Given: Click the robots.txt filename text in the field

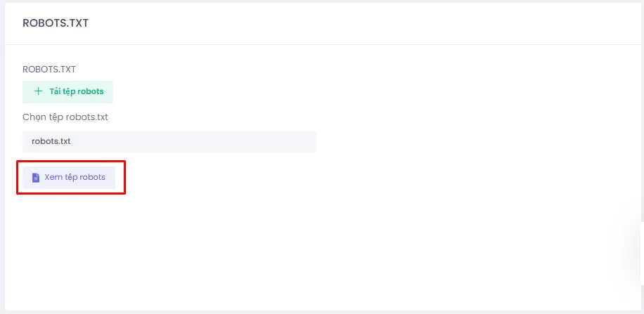Looking at the screenshot, I should 51,141.
